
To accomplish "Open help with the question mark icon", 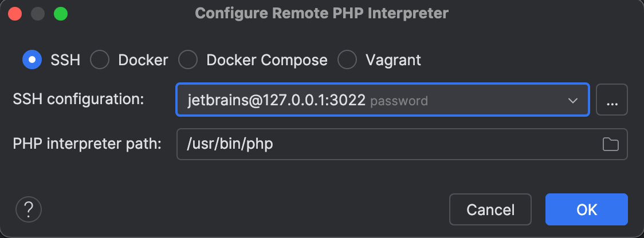I will [29, 209].
